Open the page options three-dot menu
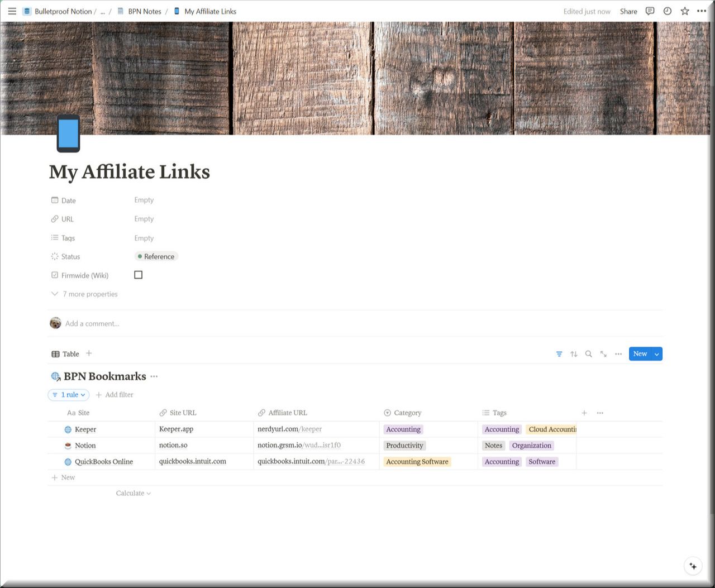This screenshot has height=588, width=715. coord(702,11)
